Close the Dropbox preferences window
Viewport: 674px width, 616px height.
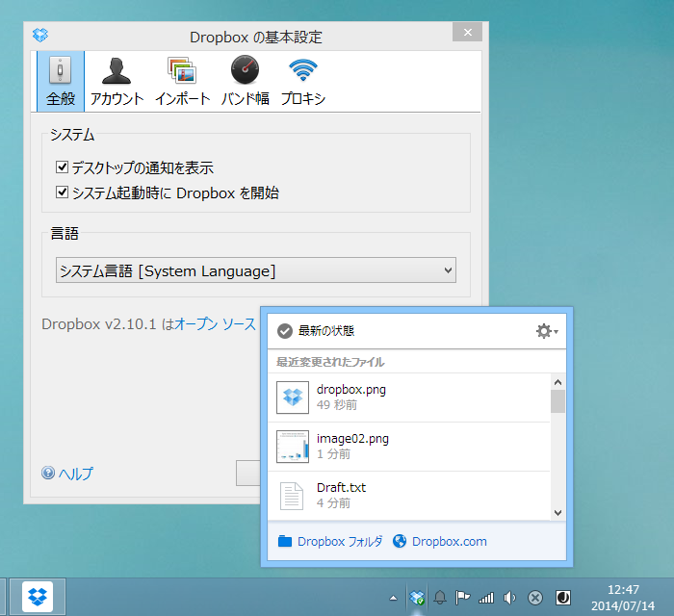pyautogui.click(x=467, y=32)
